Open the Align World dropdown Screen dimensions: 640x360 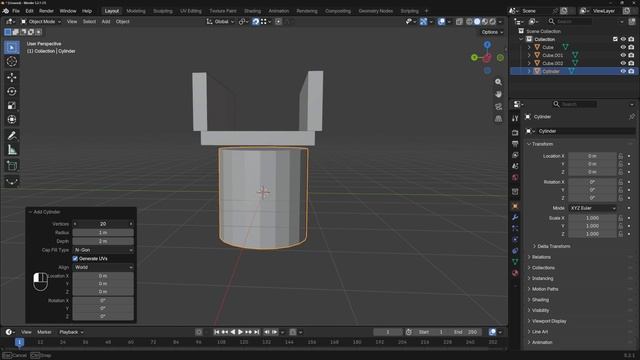[x=103, y=267]
